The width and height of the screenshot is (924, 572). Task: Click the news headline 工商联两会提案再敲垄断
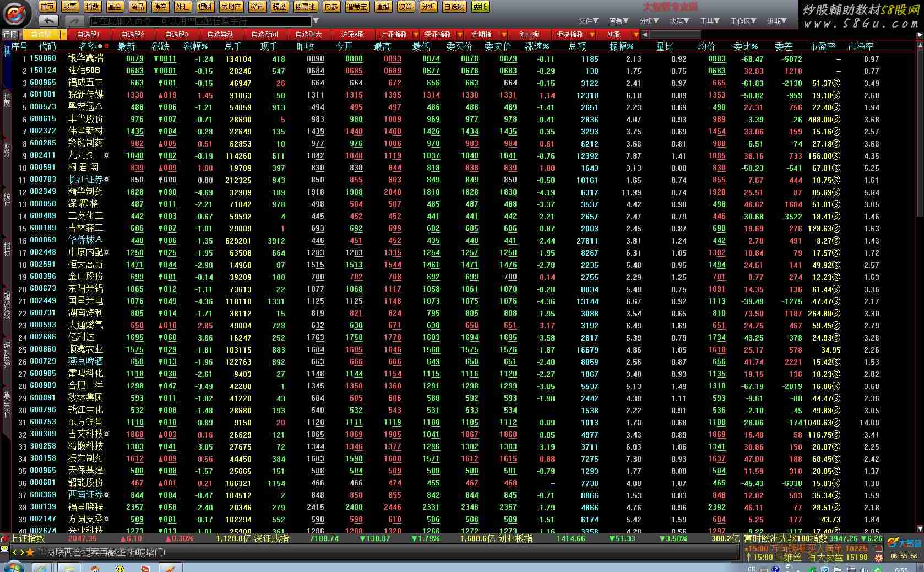(86, 552)
